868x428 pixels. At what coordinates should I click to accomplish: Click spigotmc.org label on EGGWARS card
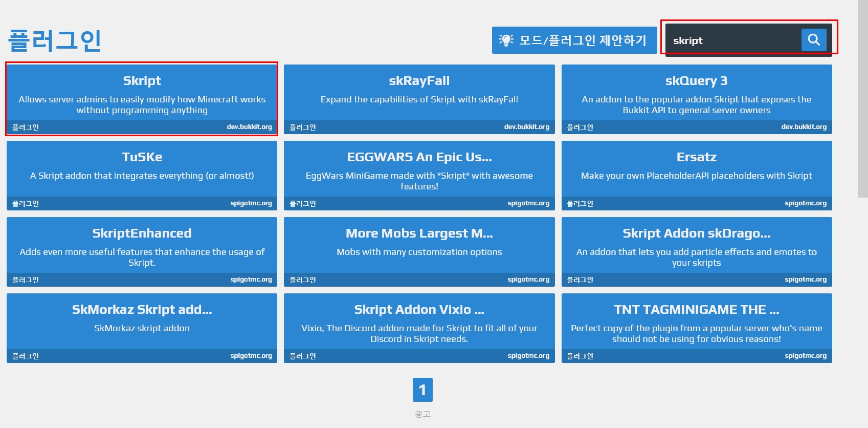click(x=528, y=203)
